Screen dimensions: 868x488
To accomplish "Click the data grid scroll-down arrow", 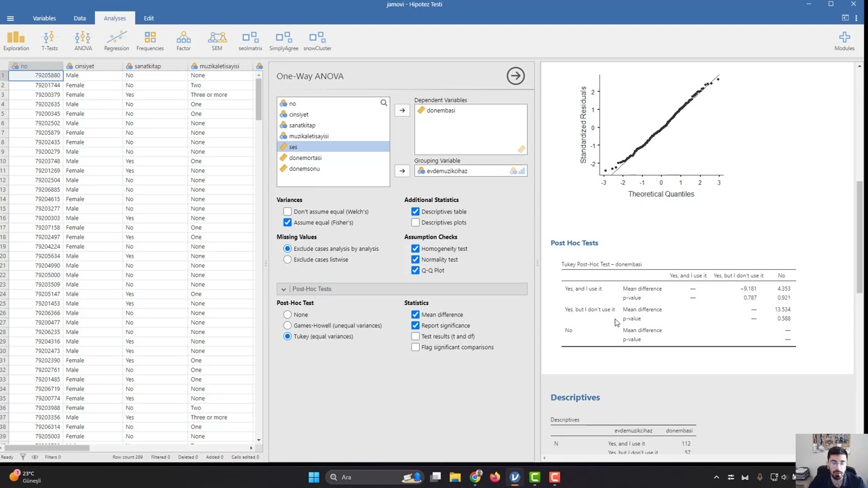I will (258, 439).
